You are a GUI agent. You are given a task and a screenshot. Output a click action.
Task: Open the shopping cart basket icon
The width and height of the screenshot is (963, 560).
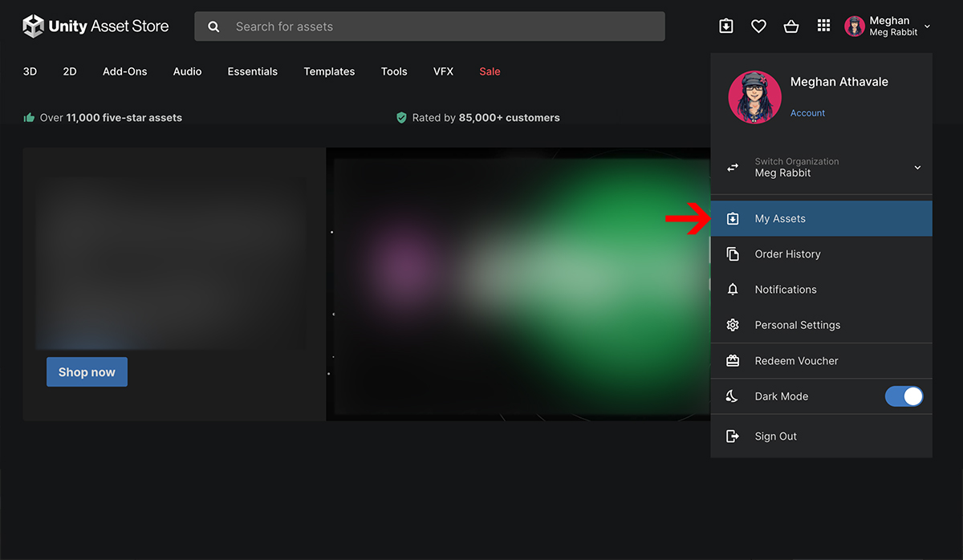coord(791,26)
